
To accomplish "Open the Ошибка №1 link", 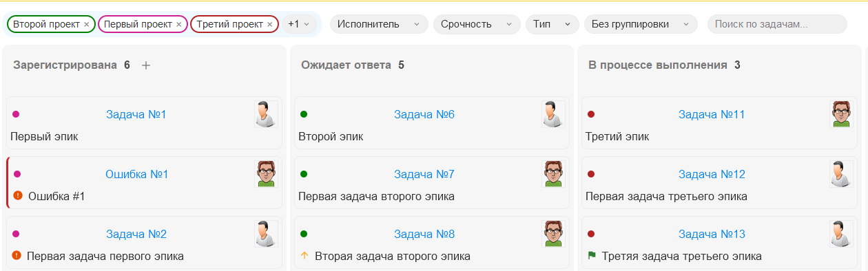I will 136,174.
